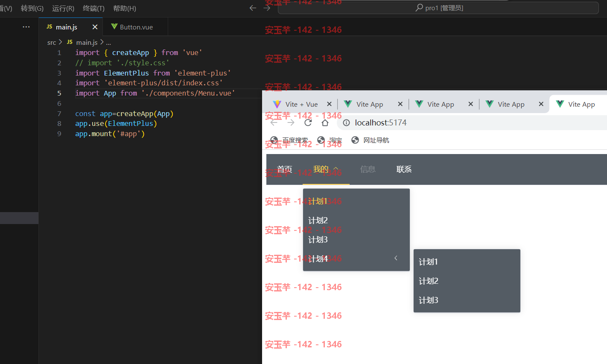Switch to the third browser tab, Vite App
Viewport: 607px width, 364px height.
click(x=441, y=104)
